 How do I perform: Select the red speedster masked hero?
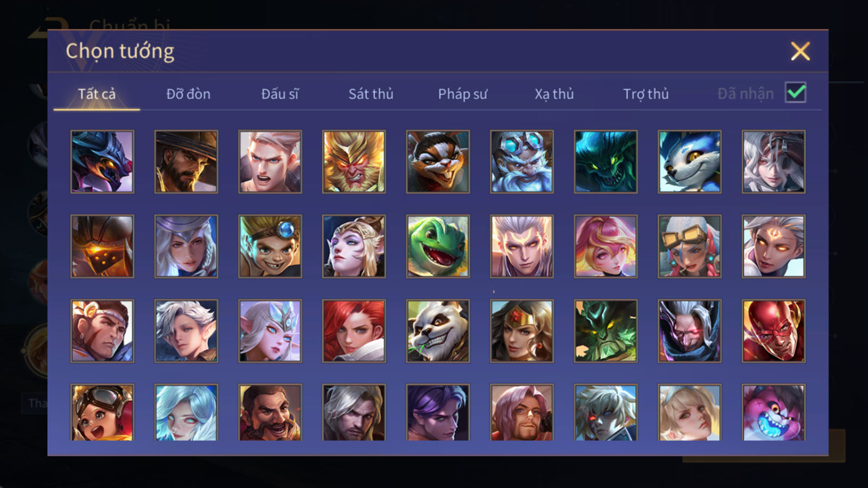pos(774,331)
